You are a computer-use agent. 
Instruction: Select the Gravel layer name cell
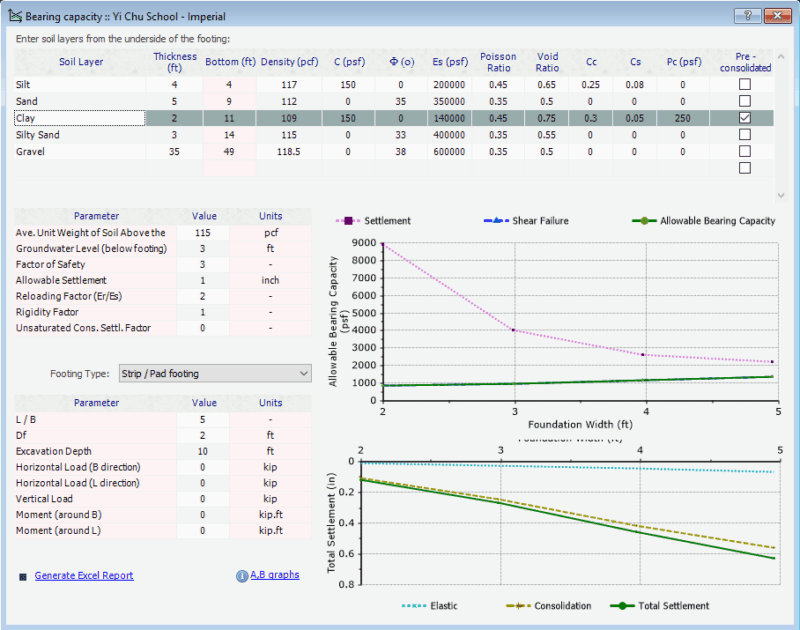tap(80, 152)
